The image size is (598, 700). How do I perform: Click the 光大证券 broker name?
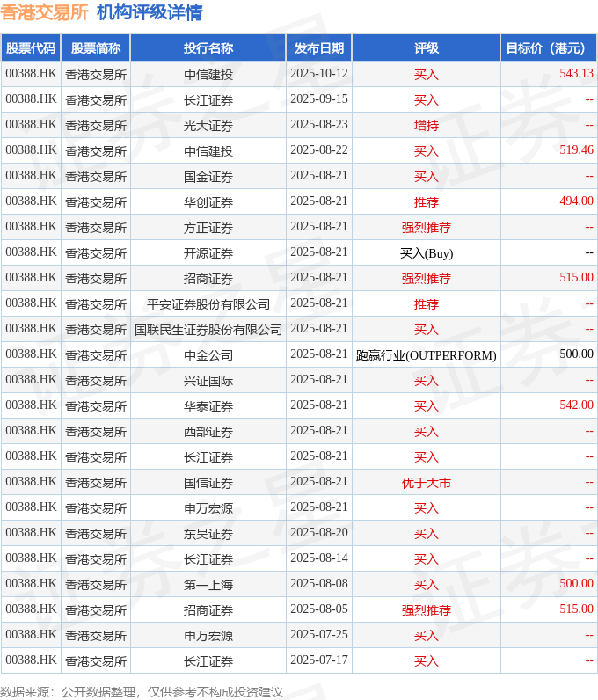coord(208,125)
